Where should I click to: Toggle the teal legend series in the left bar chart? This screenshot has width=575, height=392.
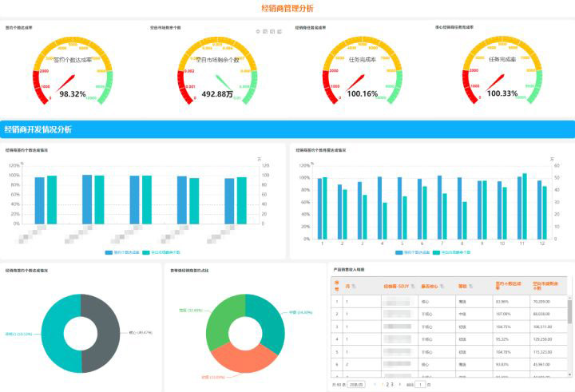click(161, 252)
